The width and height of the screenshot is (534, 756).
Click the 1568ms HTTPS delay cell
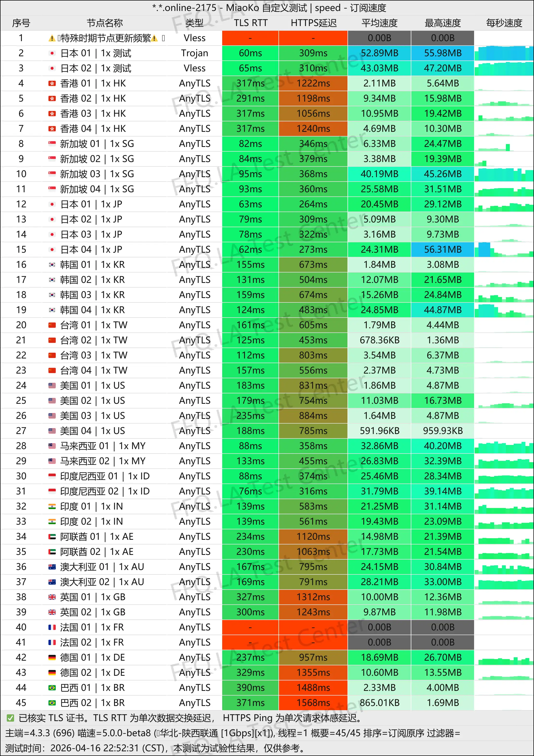[x=313, y=703]
